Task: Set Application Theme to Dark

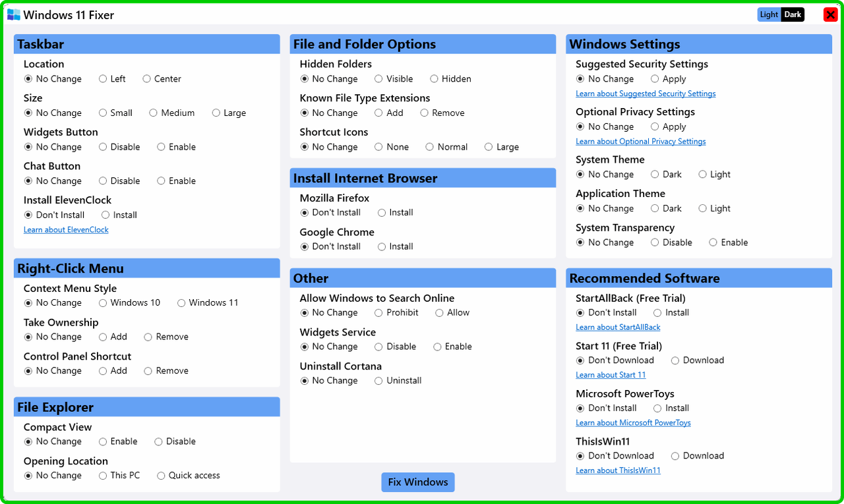Action: point(667,209)
